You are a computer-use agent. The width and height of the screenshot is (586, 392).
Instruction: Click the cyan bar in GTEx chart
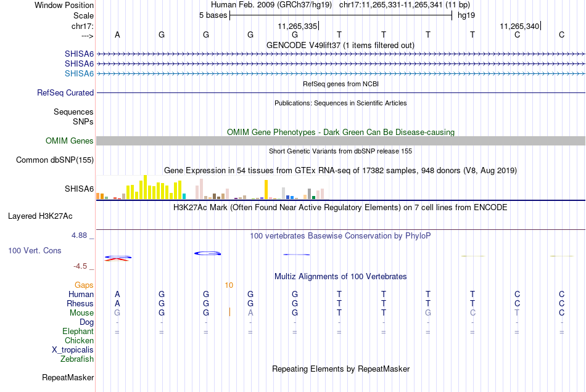click(184, 197)
